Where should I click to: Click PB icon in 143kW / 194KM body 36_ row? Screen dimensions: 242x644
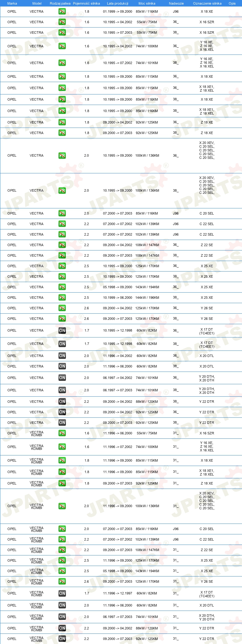click(62, 287)
